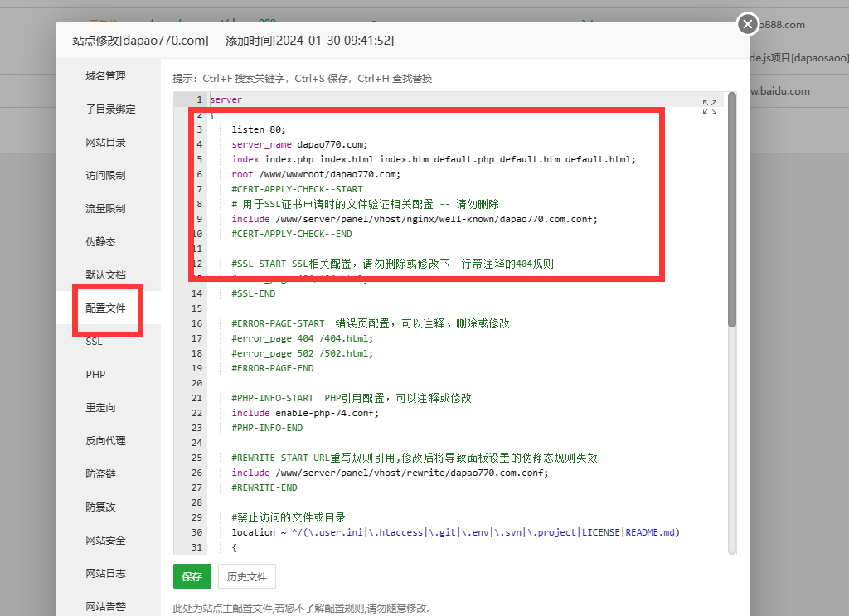This screenshot has width=849, height=616.
Task: Open the 访问限制 tab
Action: 105,175
